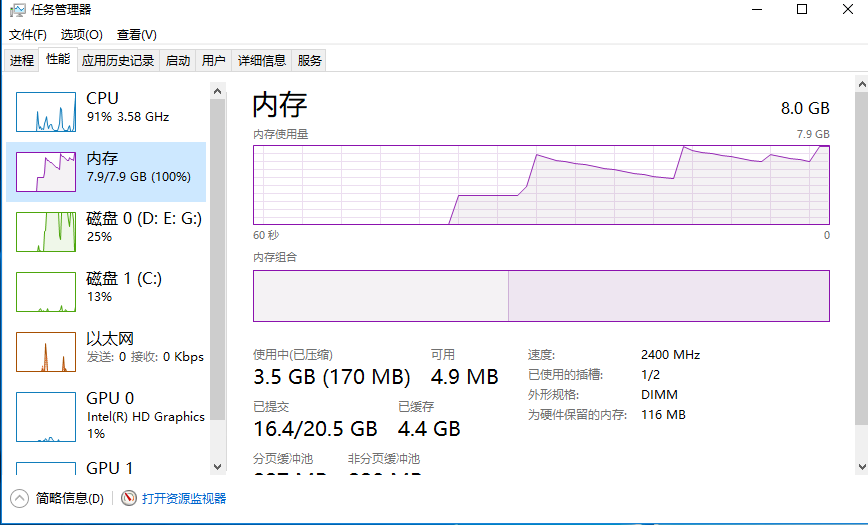Open the Disk 1 (C:) graph
Image resolution: width=868 pixels, height=525 pixels.
click(x=46, y=292)
